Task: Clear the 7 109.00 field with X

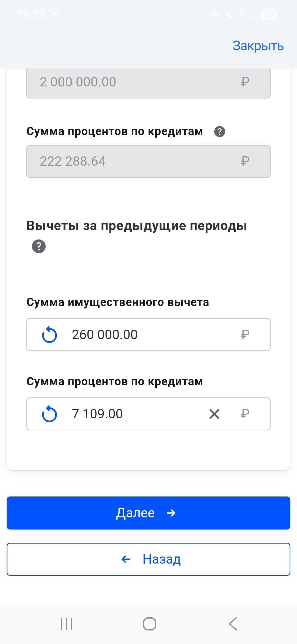Action: (214, 414)
